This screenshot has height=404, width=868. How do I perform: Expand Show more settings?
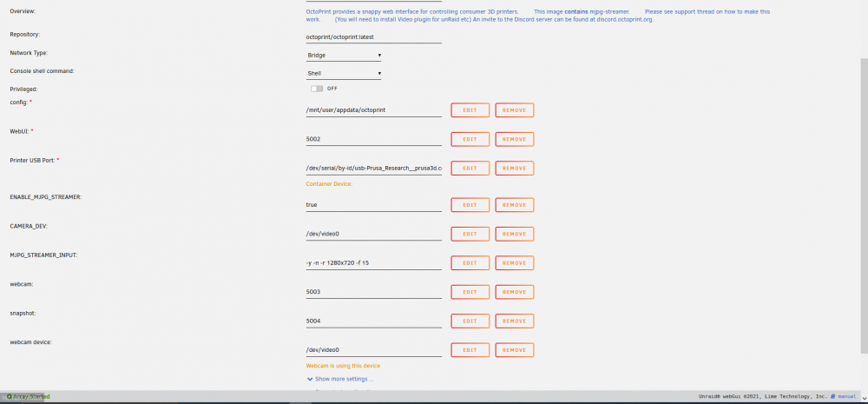pyautogui.click(x=340, y=379)
